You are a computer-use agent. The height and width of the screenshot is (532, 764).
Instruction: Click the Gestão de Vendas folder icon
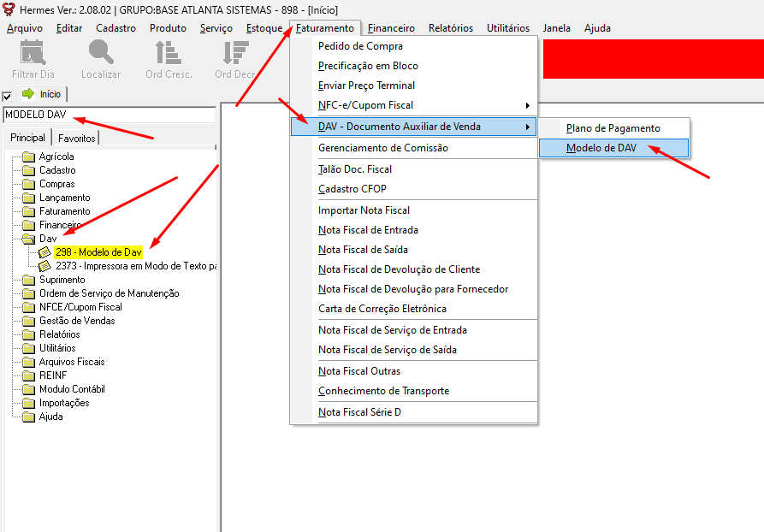(x=29, y=321)
